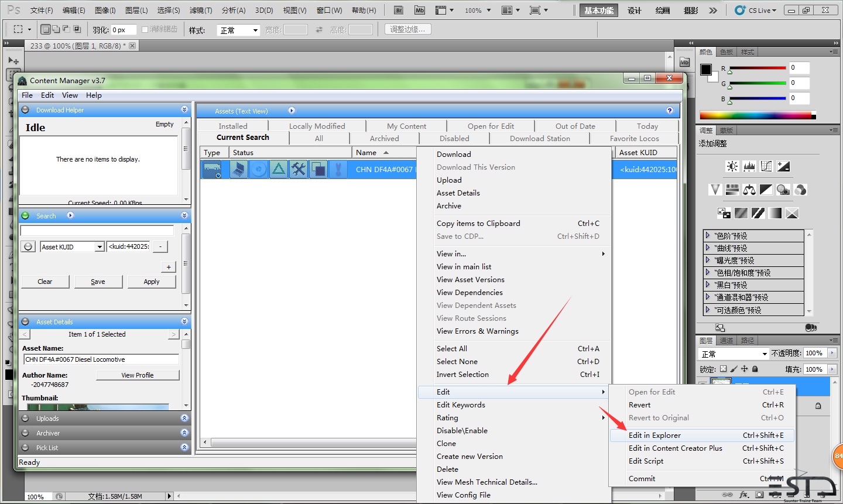Image resolution: width=843 pixels, height=504 pixels.
Task: Click the View Profile button
Action: [x=138, y=375]
